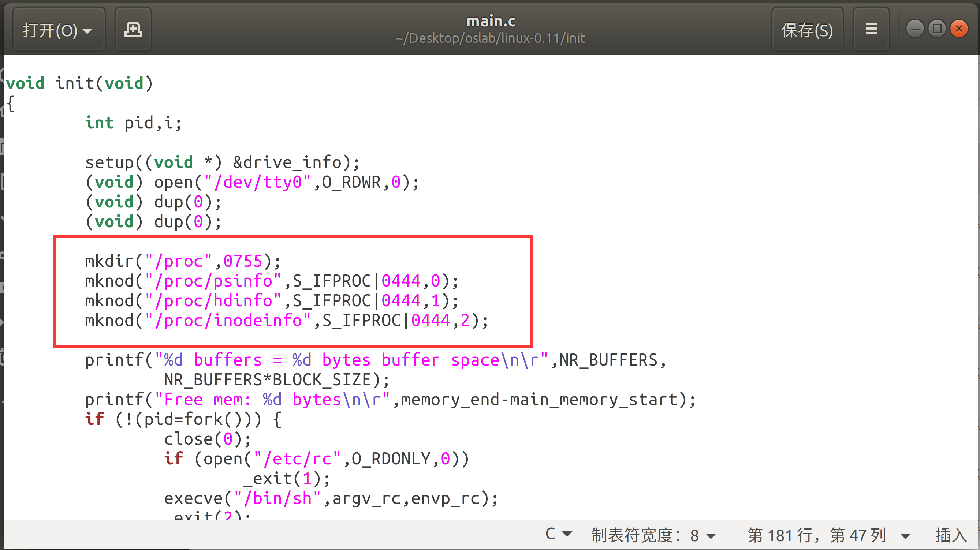
Task: Click the close(0); line
Action: (208, 439)
